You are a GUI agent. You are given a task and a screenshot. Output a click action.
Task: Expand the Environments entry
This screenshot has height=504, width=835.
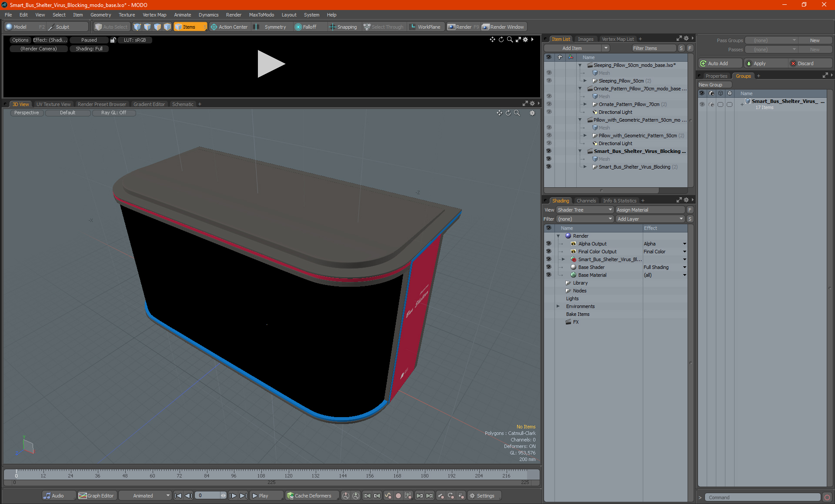558,306
